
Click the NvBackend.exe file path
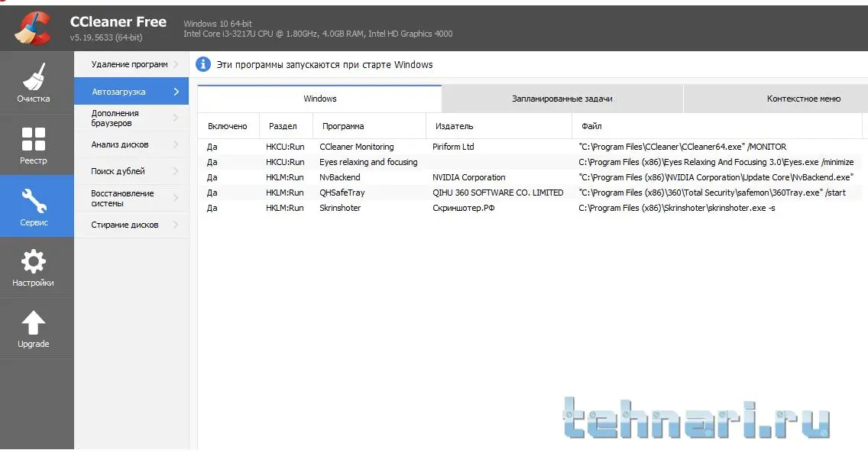pyautogui.click(x=716, y=177)
